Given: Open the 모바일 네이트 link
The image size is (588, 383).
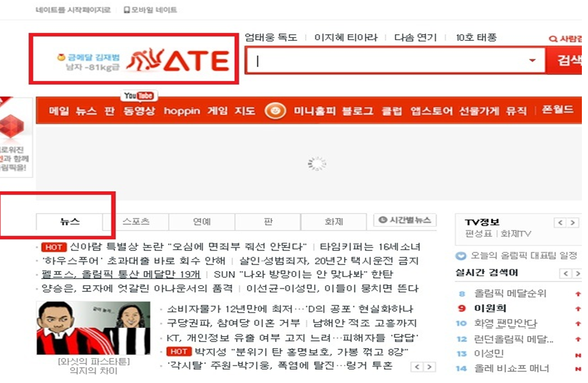Looking at the screenshot, I should click(x=154, y=10).
